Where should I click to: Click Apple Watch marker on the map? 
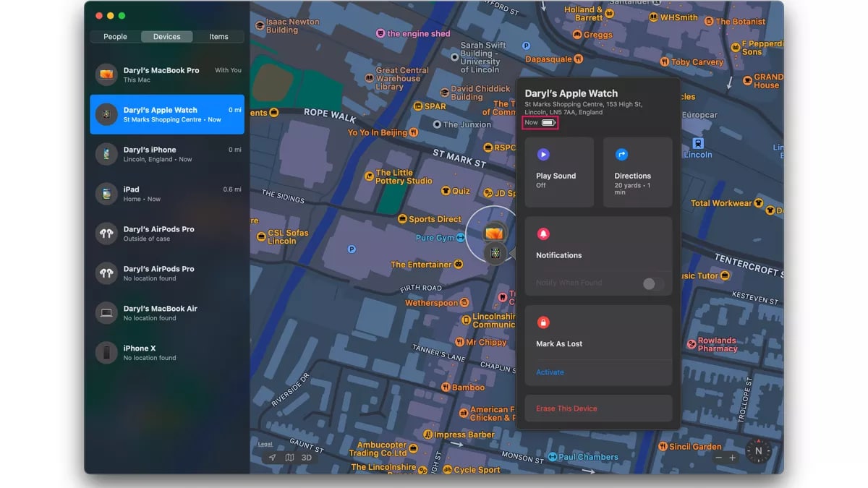(x=495, y=253)
